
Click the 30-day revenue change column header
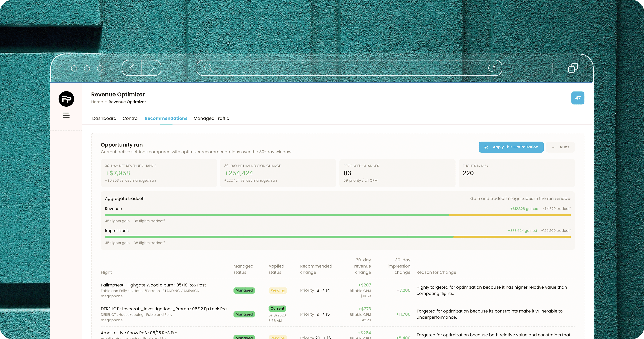tap(363, 266)
